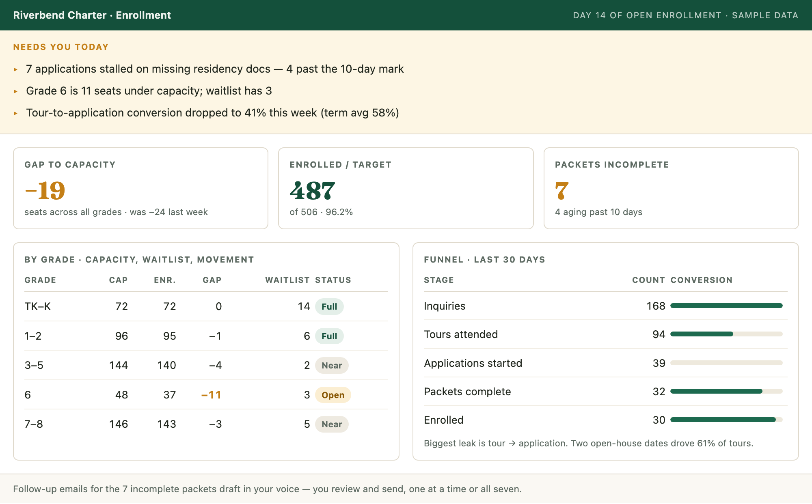Select the Full status badge for TK–K
This screenshot has height=504, width=812.
pos(329,306)
